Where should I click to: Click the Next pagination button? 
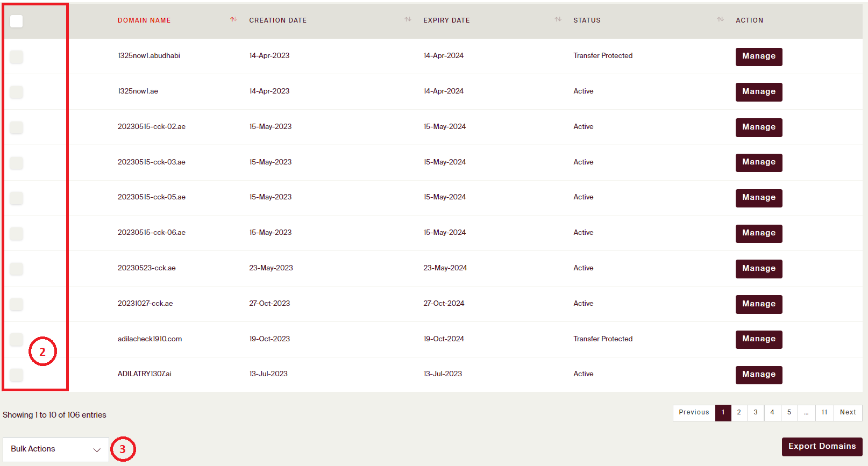click(848, 413)
